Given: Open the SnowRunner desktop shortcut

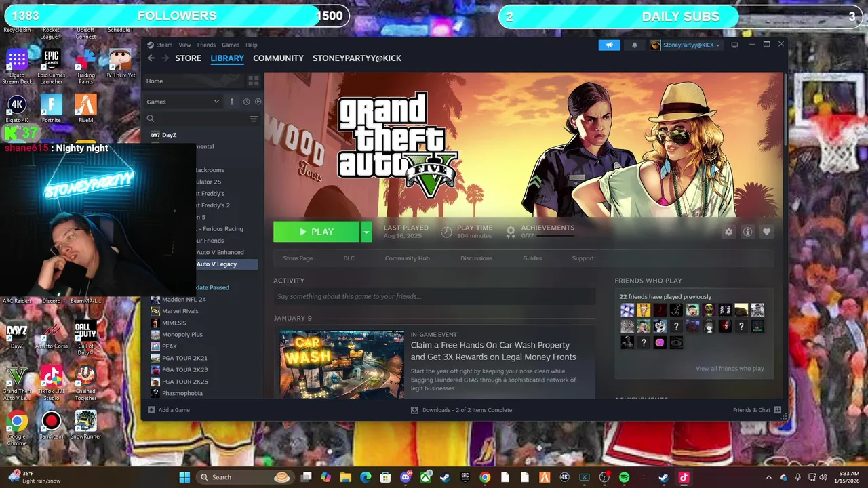Looking at the screenshot, I should 85,425.
